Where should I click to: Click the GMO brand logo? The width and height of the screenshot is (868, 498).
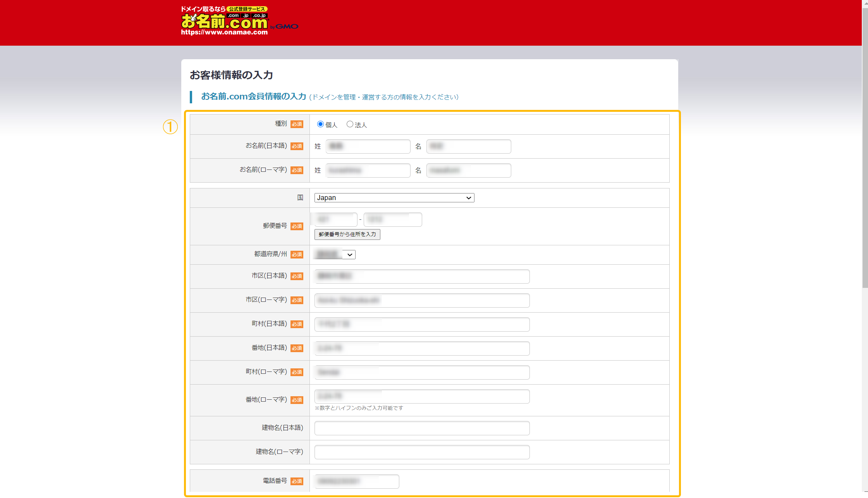[x=286, y=26]
